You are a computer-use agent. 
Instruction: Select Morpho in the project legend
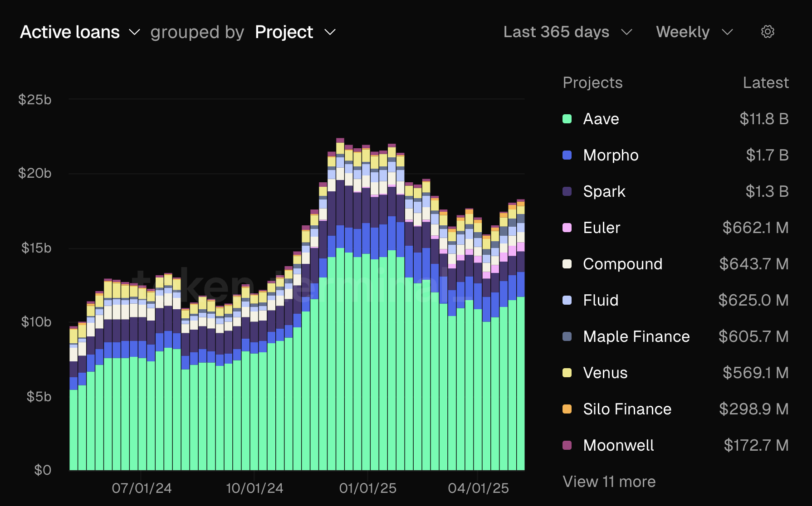pyautogui.click(x=611, y=155)
